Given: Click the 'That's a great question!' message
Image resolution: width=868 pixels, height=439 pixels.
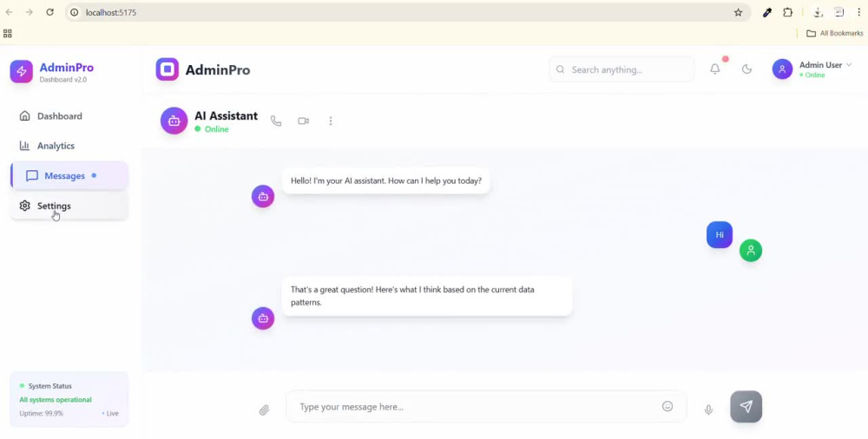Looking at the screenshot, I should [x=427, y=296].
